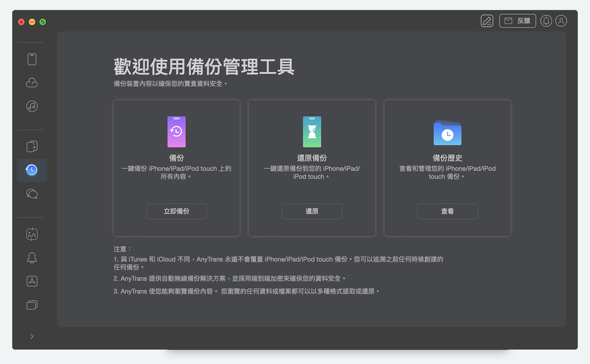Click the 反饋 feedback button
590x364 pixels.
[x=518, y=21]
